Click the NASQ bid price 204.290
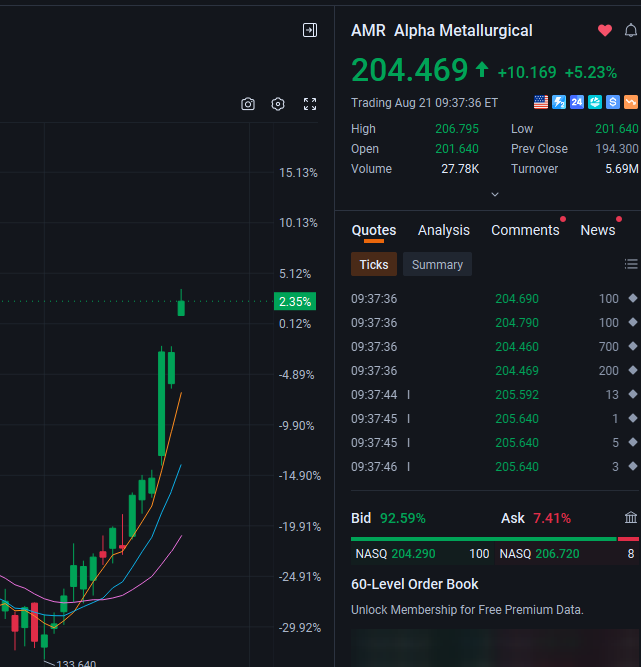Image resolution: width=641 pixels, height=667 pixels. (x=413, y=554)
